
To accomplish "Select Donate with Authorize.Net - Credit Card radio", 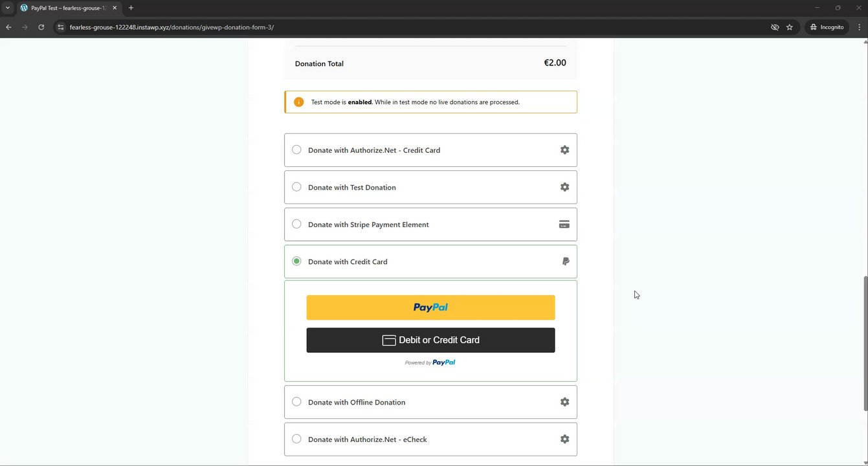I will 296,150.
